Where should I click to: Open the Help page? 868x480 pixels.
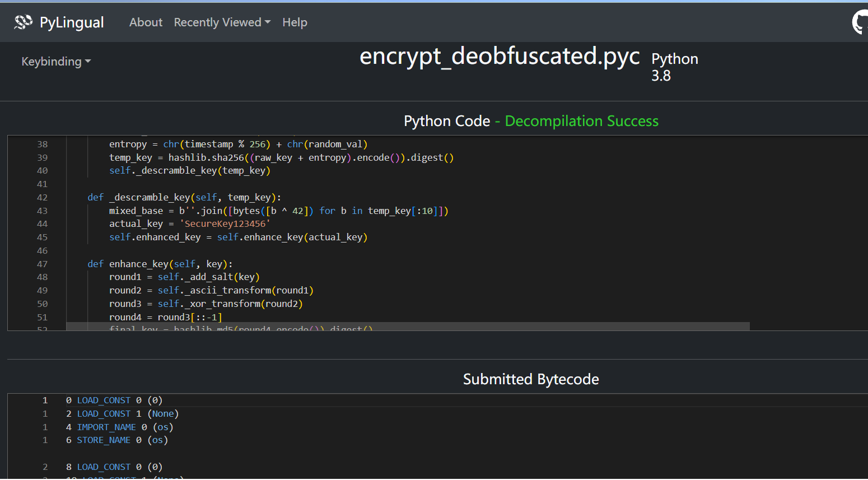(x=295, y=22)
